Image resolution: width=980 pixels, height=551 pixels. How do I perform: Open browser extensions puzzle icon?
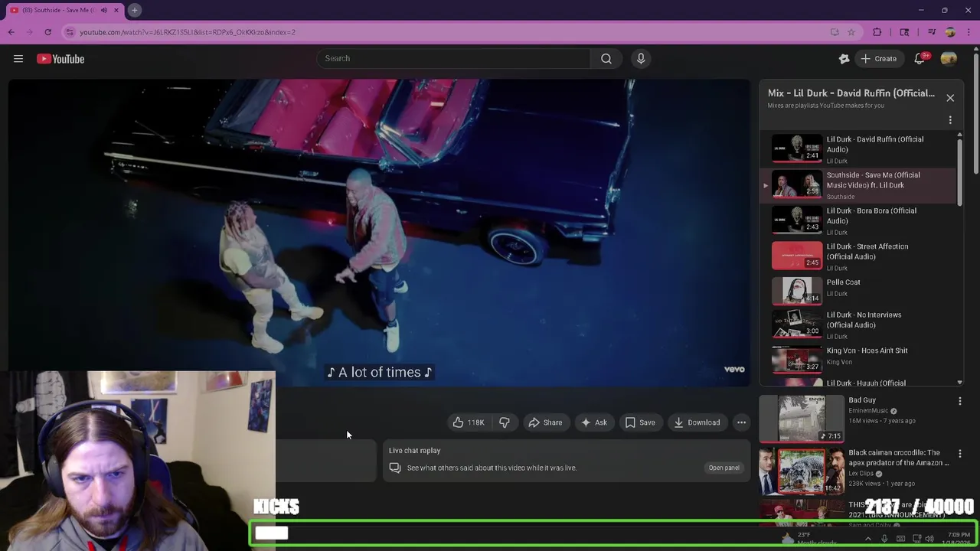[x=877, y=32]
